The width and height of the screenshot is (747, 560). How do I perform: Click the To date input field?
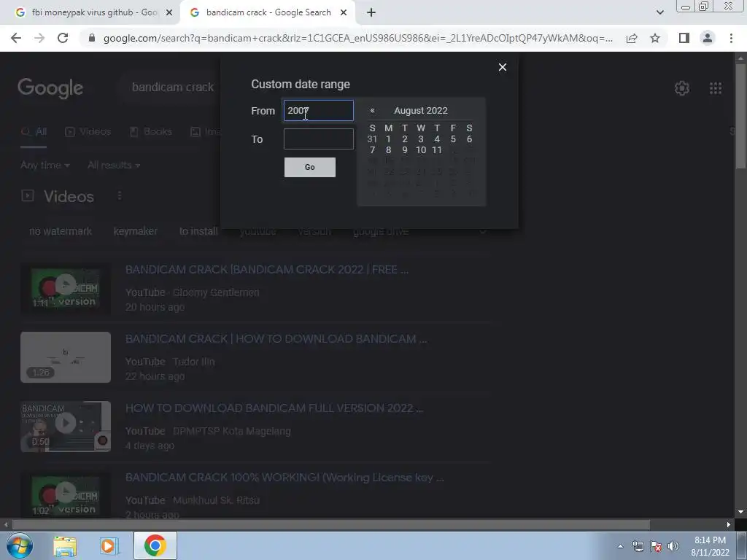point(318,139)
